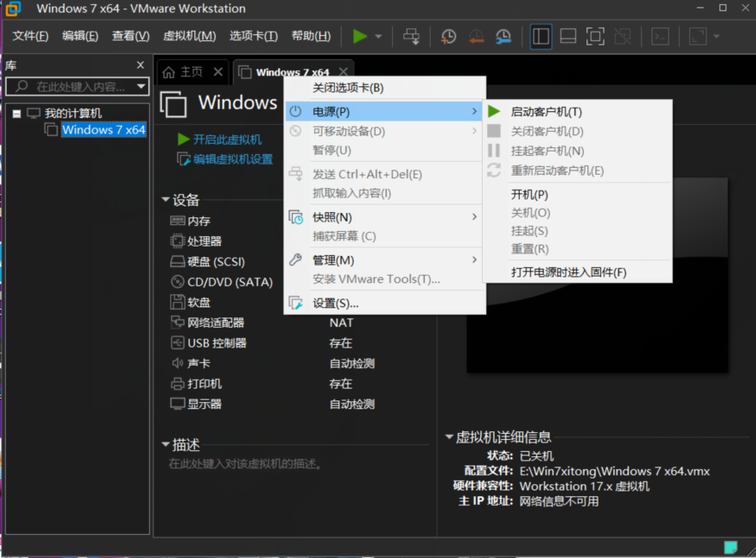Close the 库 library panel
Viewport: 756px width, 558px height.
pyautogui.click(x=140, y=65)
